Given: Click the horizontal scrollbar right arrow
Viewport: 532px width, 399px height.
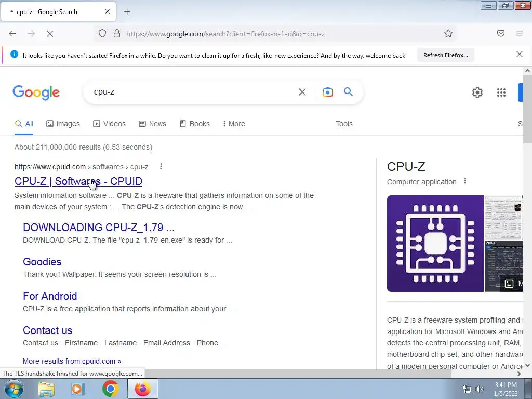Looking at the screenshot, I should 519,374.
